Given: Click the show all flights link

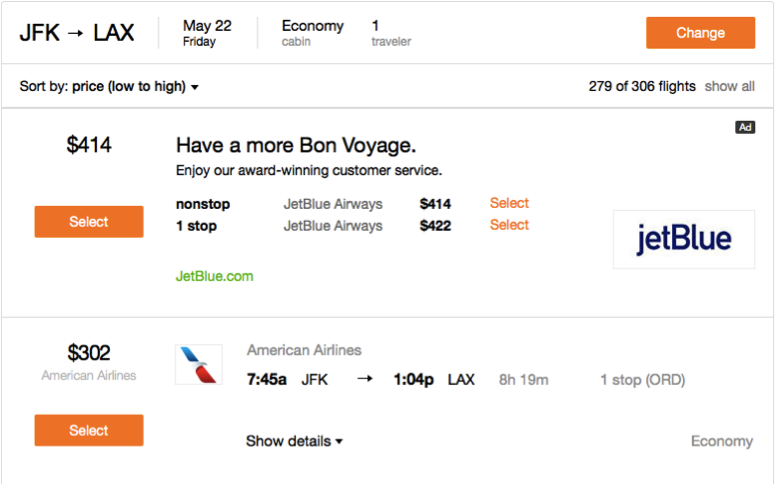Looking at the screenshot, I should [x=729, y=86].
